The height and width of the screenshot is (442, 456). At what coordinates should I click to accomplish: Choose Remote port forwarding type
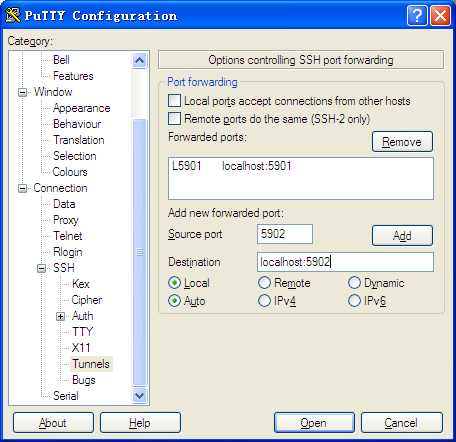(x=264, y=283)
